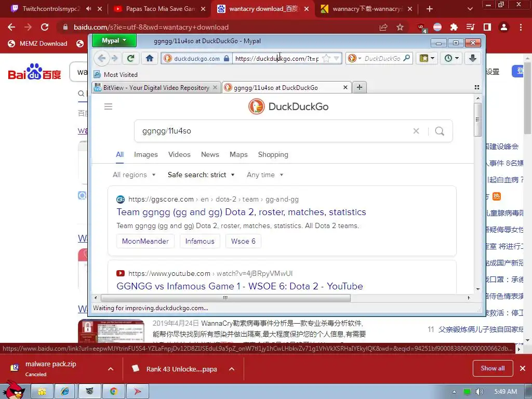Click the MoonMeander sublink

click(x=145, y=241)
